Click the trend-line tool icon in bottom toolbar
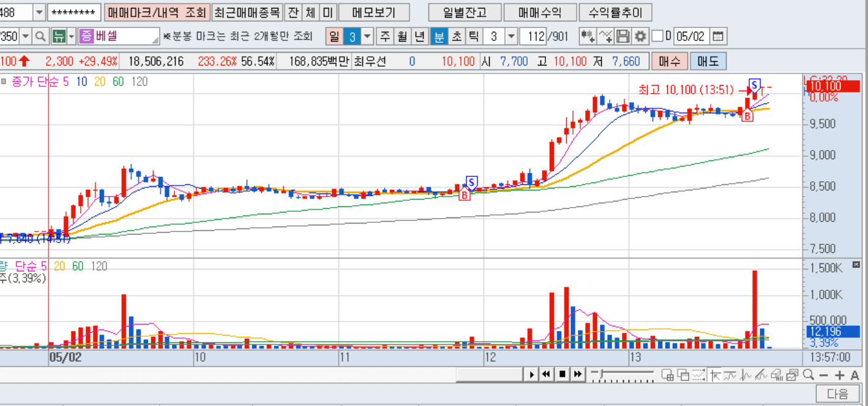The width and height of the screenshot is (868, 406). point(761,375)
